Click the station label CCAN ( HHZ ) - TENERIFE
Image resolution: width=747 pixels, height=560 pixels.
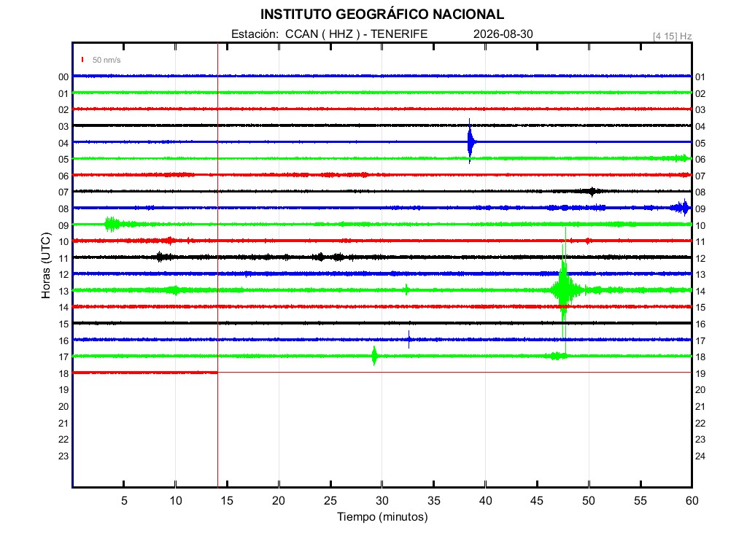tap(356, 34)
